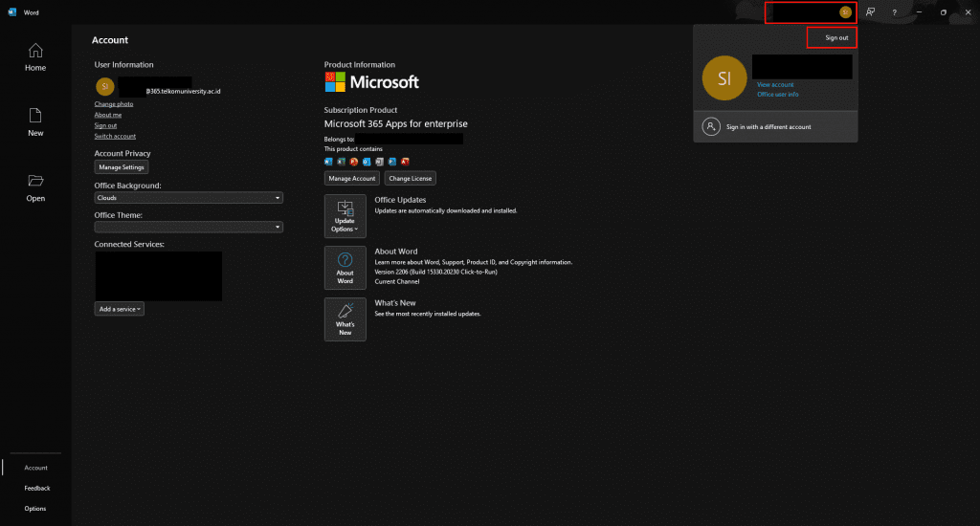Open the Office Theme dropdown
The height and width of the screenshot is (526, 980).
[189, 228]
